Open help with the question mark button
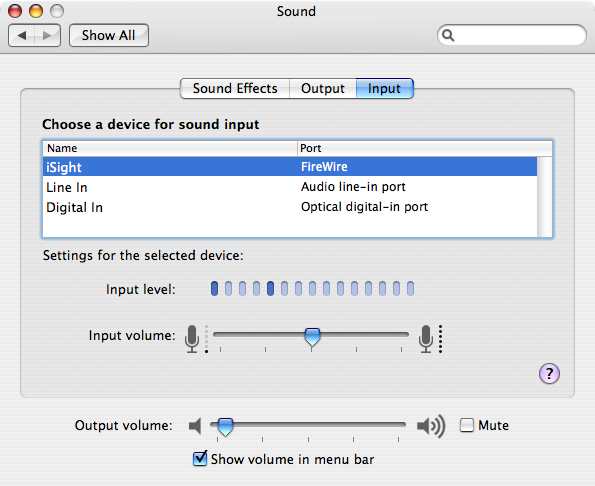This screenshot has width=595, height=486. pos(549,374)
